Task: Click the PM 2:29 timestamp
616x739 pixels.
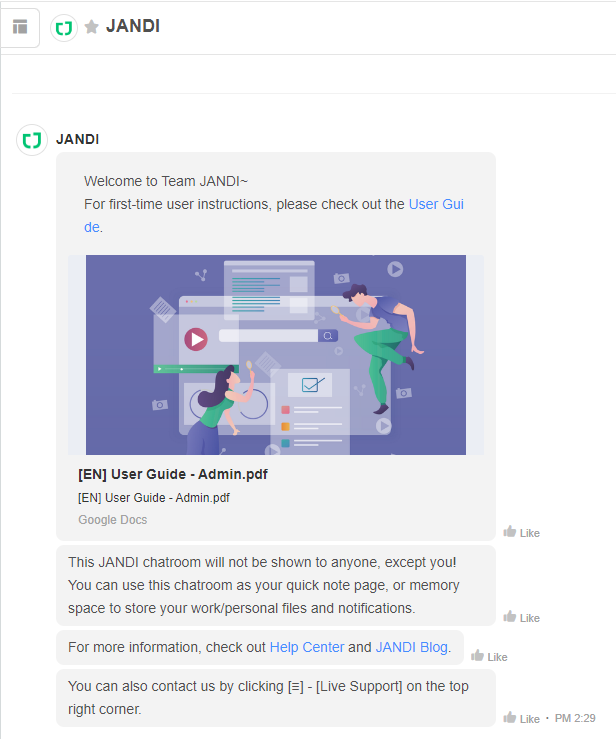Action: point(575,718)
